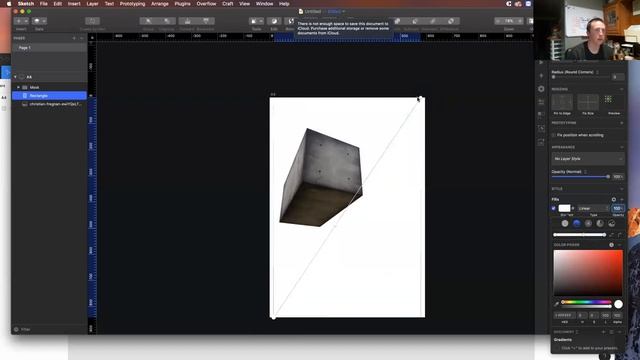Click the Subtract boolean operation icon

click(415, 21)
